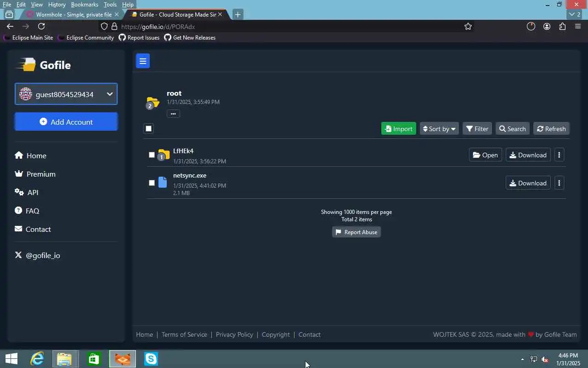Open the View menu
The height and width of the screenshot is (368, 588).
(37, 5)
